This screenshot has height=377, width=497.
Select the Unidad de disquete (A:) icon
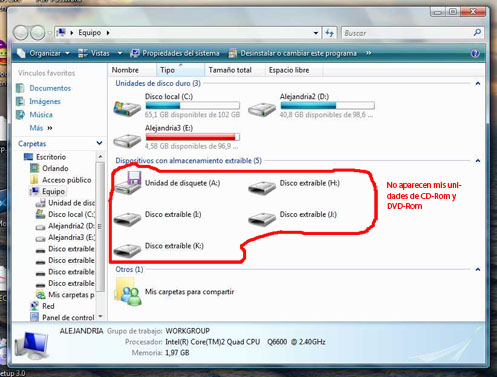(x=128, y=183)
